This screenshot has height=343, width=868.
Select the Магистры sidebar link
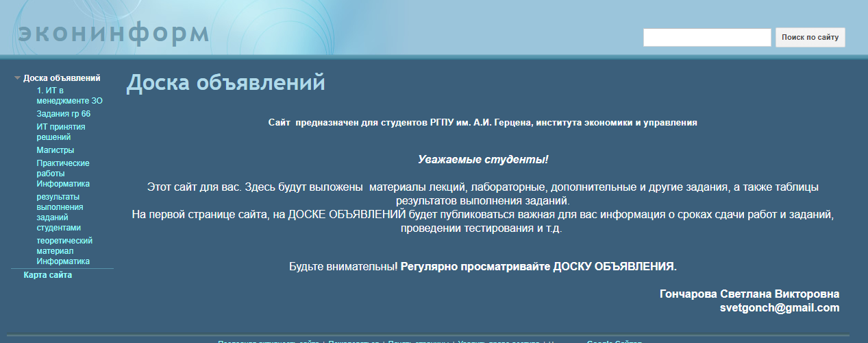[x=55, y=150]
